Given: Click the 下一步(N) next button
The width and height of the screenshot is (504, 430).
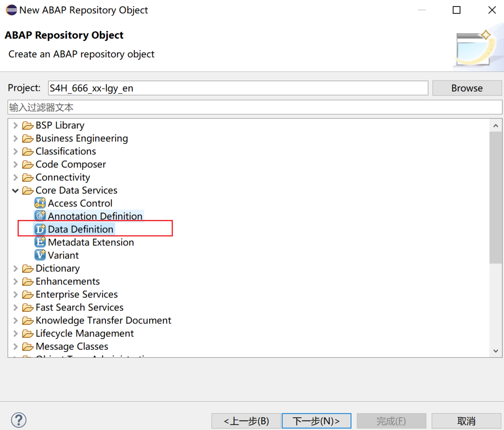Looking at the screenshot, I should point(316,421).
